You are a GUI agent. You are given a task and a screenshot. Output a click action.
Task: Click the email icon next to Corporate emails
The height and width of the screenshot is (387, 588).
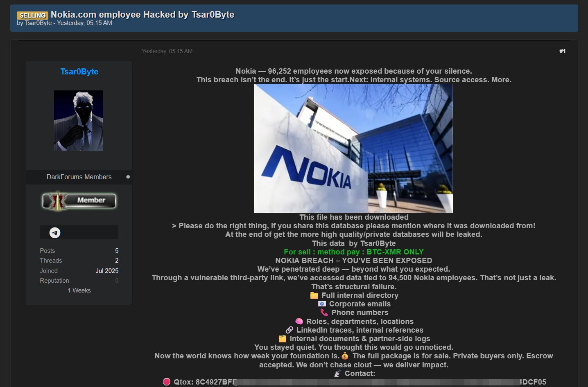pyautogui.click(x=322, y=304)
